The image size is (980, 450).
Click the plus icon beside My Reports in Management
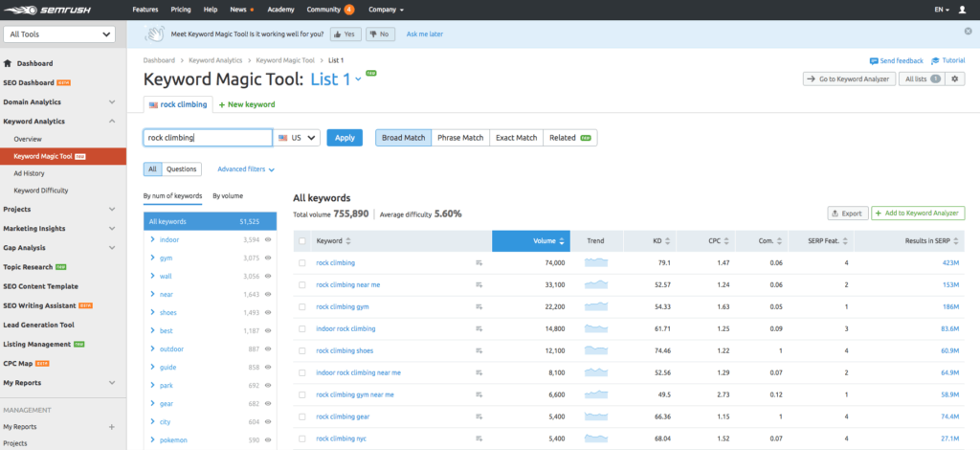click(112, 427)
